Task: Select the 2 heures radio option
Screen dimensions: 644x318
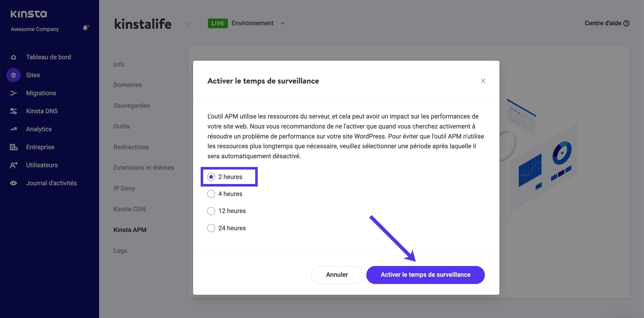Action: 211,177
